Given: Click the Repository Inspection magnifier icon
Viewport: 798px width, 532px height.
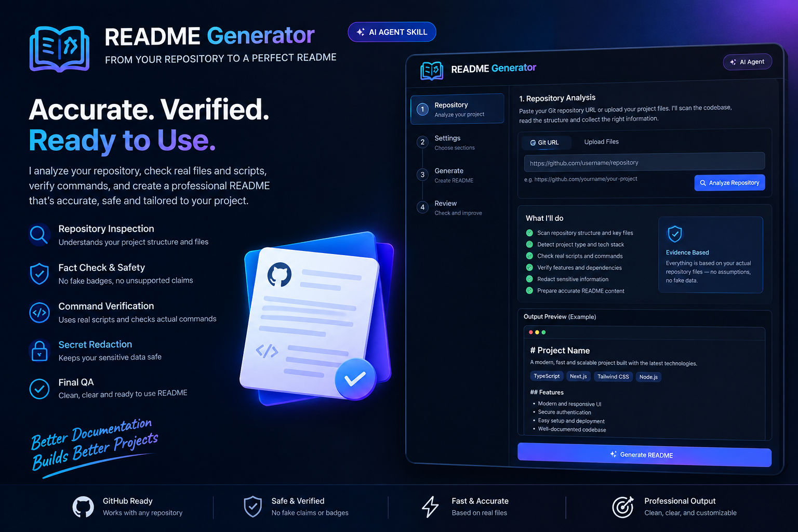Looking at the screenshot, I should pyautogui.click(x=39, y=235).
